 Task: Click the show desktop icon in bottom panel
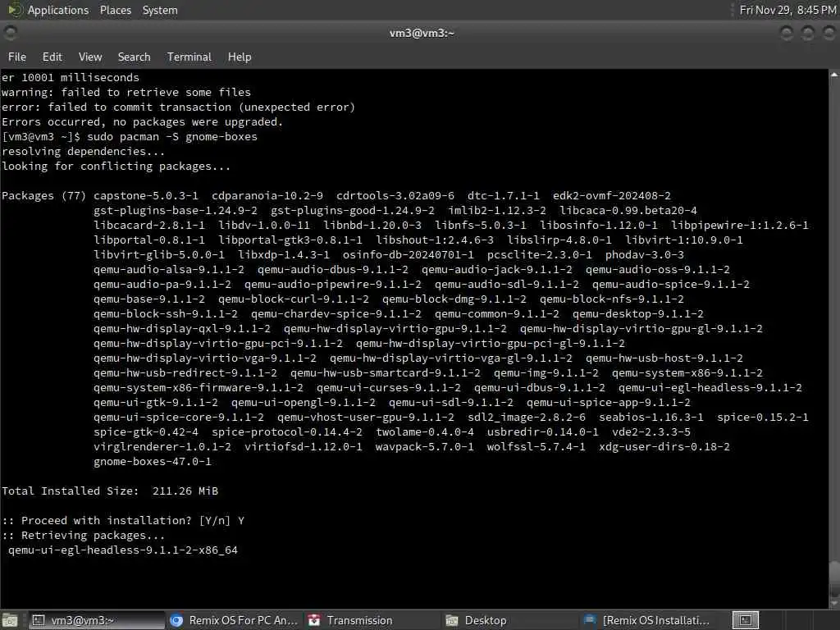(10, 620)
